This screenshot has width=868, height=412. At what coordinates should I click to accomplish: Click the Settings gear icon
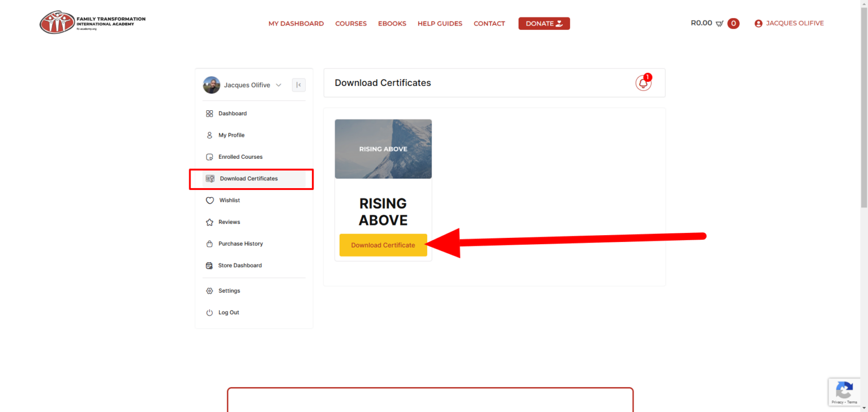210,291
